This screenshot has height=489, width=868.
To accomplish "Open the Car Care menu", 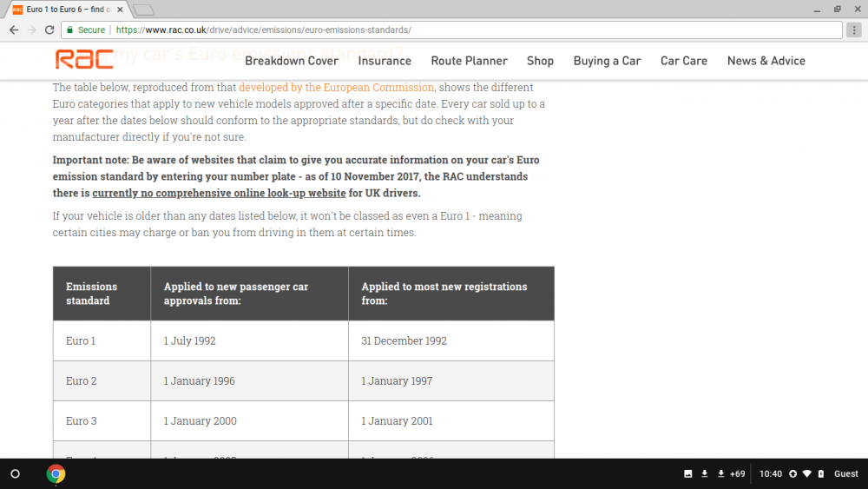I will 684,61.
